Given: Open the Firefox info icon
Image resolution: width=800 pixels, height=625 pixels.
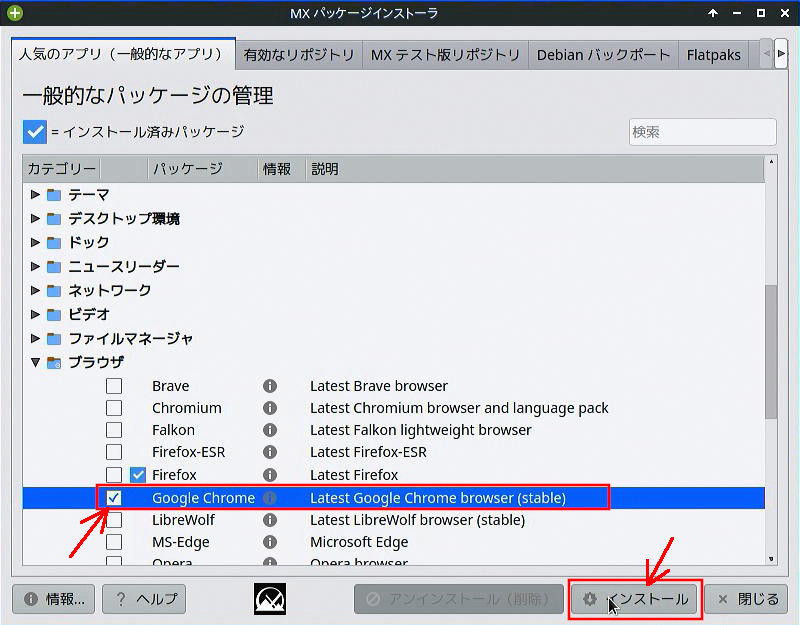Looking at the screenshot, I should tap(270, 475).
